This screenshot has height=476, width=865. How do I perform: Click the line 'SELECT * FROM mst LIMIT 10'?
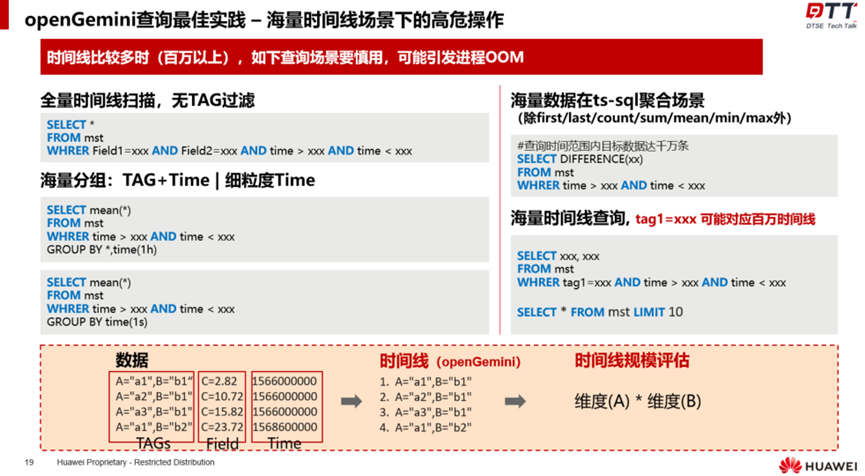(600, 312)
